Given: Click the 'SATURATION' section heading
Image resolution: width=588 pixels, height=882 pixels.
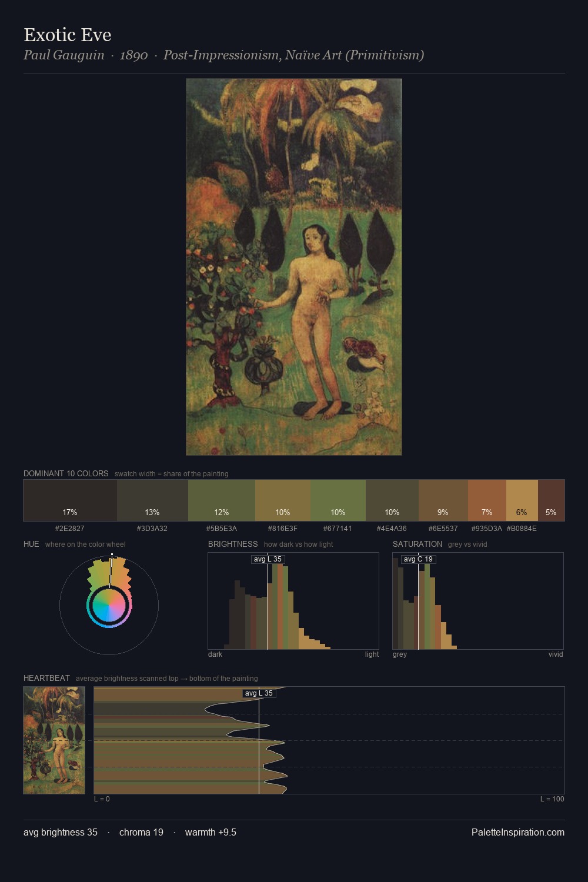Looking at the screenshot, I should (x=417, y=544).
